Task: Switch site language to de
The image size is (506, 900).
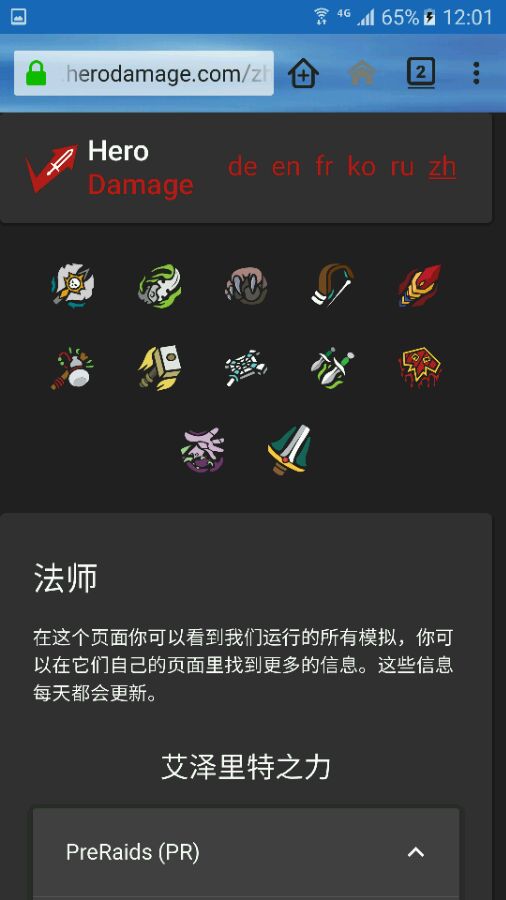Action: [x=242, y=167]
